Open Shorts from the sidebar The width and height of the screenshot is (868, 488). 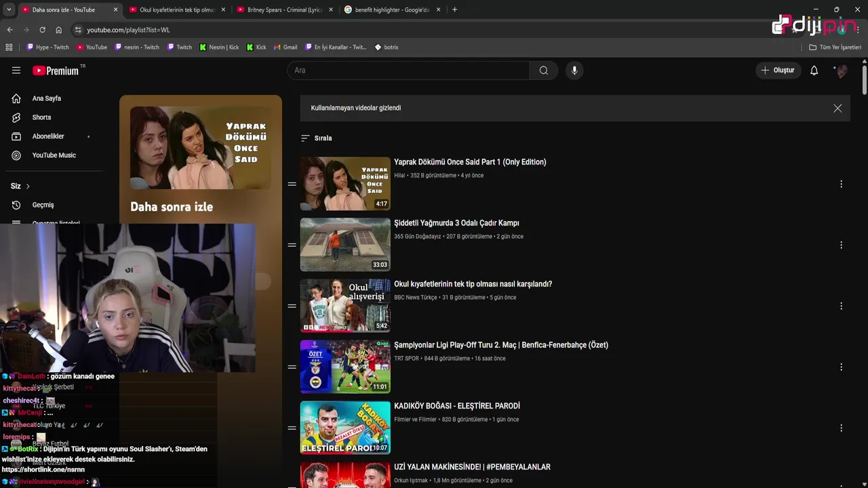[41, 117]
